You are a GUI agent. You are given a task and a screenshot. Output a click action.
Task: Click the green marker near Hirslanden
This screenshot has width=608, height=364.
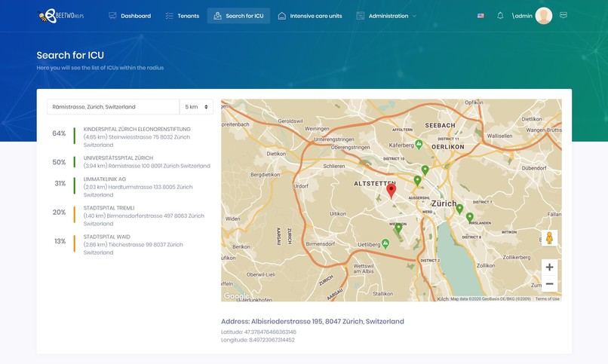469,217
